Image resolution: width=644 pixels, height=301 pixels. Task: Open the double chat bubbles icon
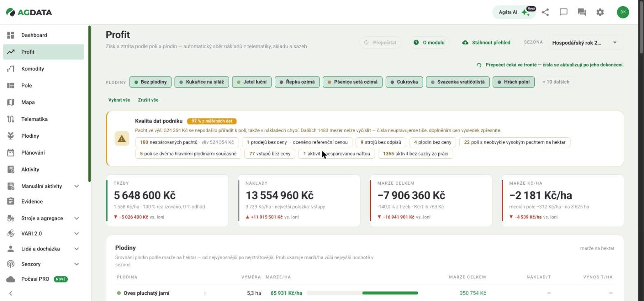pyautogui.click(x=582, y=12)
